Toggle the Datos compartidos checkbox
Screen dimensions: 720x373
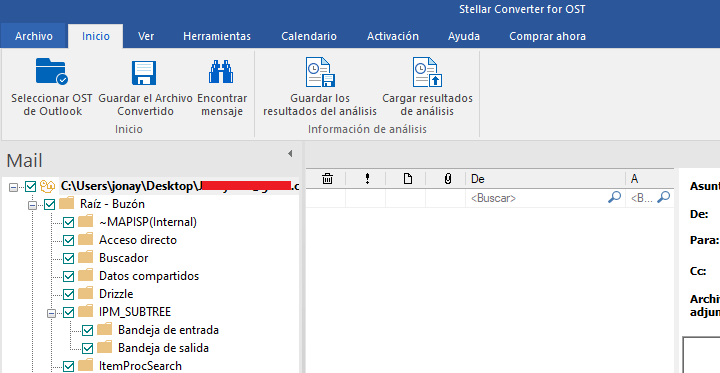coord(68,276)
